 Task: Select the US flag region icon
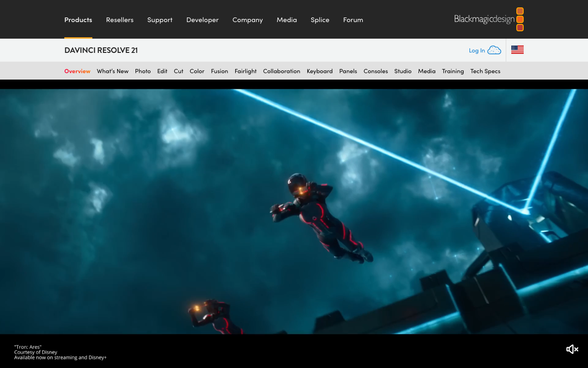click(517, 50)
